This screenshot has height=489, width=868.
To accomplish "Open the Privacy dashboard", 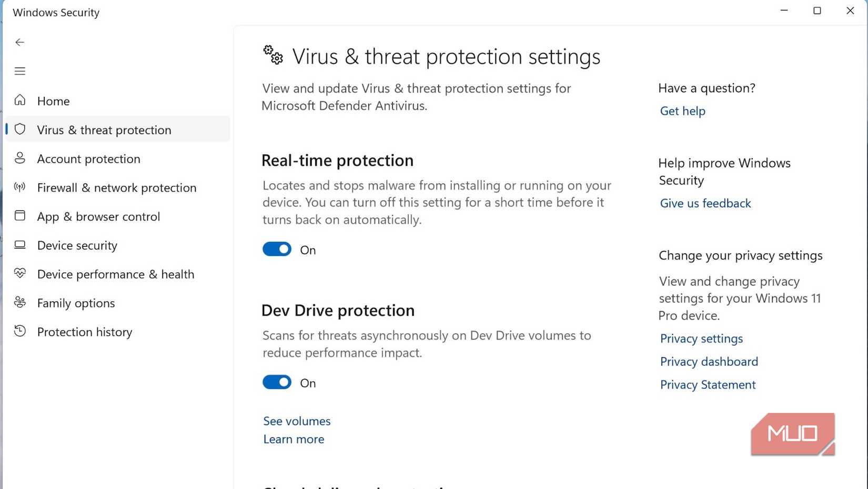I will (709, 362).
